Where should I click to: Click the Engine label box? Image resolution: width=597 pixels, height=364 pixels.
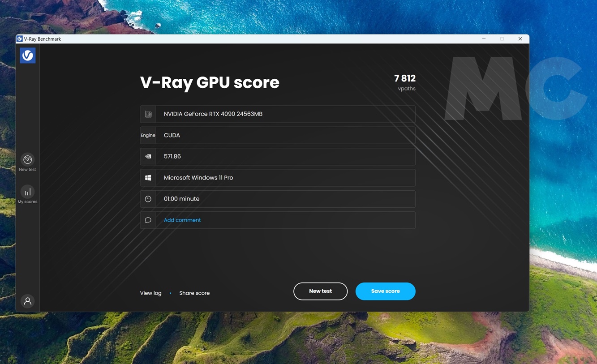(148, 135)
